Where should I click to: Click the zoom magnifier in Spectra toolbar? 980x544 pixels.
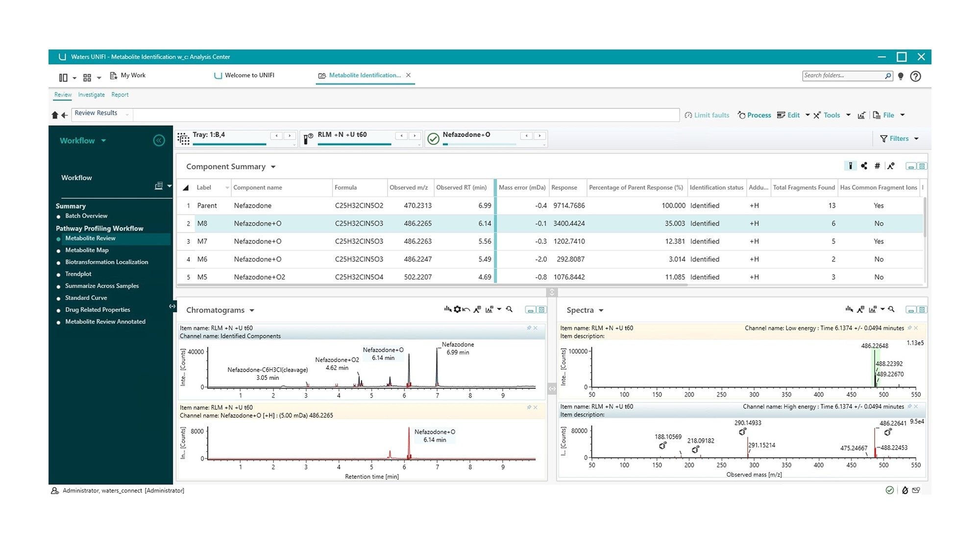tap(891, 309)
